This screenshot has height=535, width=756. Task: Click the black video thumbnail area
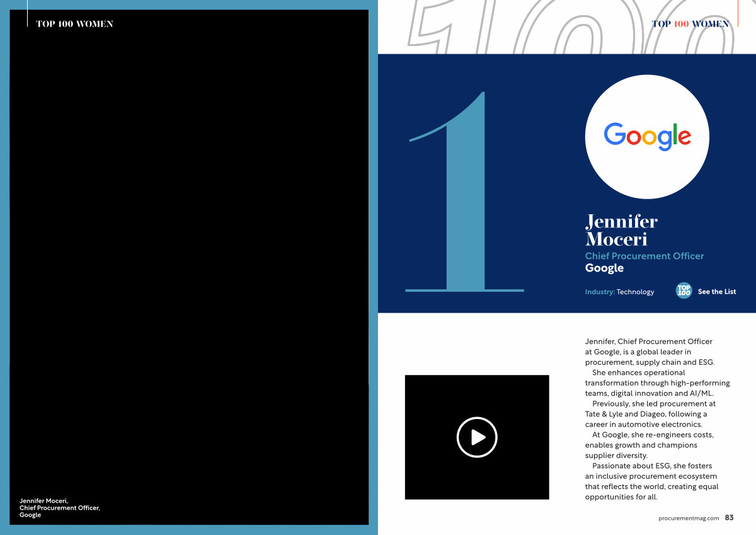(x=477, y=437)
